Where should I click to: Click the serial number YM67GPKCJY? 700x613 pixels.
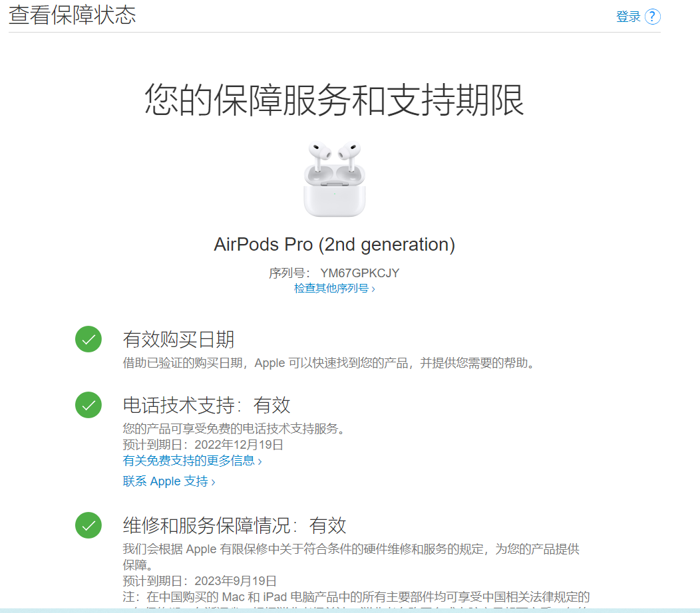(x=359, y=273)
